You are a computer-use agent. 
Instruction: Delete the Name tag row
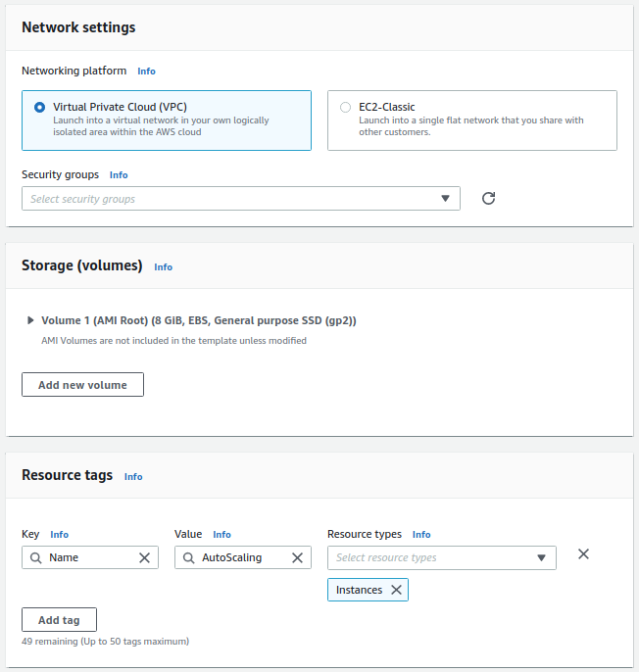(x=583, y=554)
